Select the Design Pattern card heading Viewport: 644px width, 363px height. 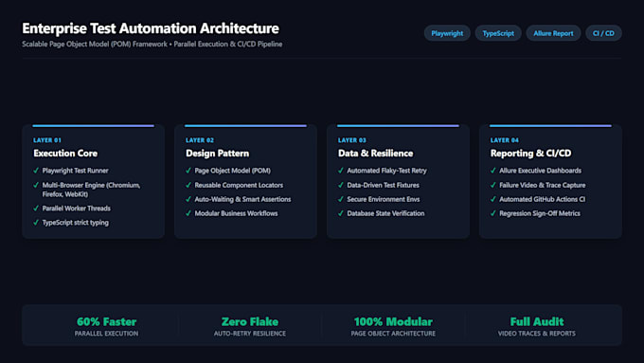(217, 154)
